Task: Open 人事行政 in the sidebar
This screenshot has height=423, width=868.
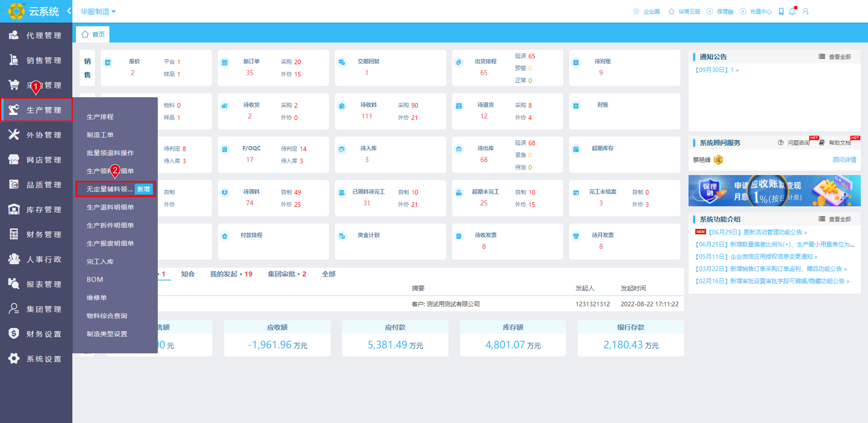Action: click(36, 259)
